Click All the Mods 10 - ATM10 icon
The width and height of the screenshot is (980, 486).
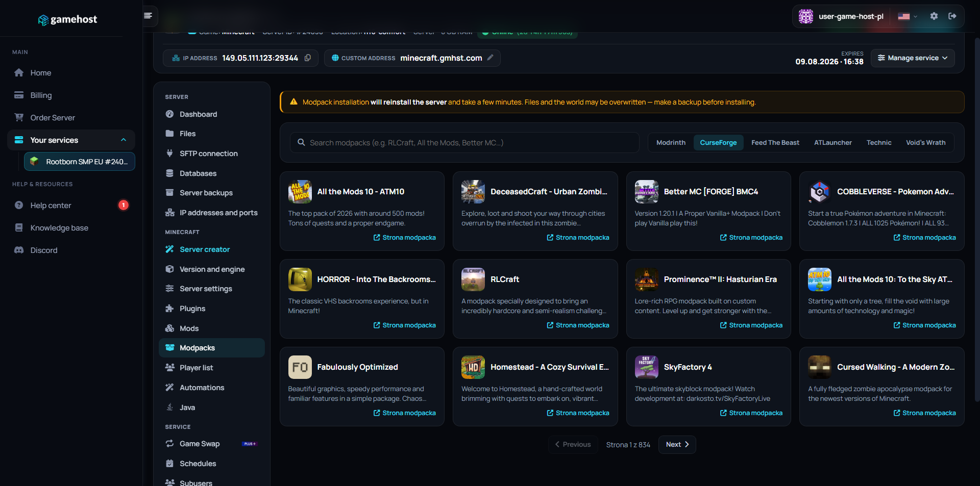click(x=300, y=192)
